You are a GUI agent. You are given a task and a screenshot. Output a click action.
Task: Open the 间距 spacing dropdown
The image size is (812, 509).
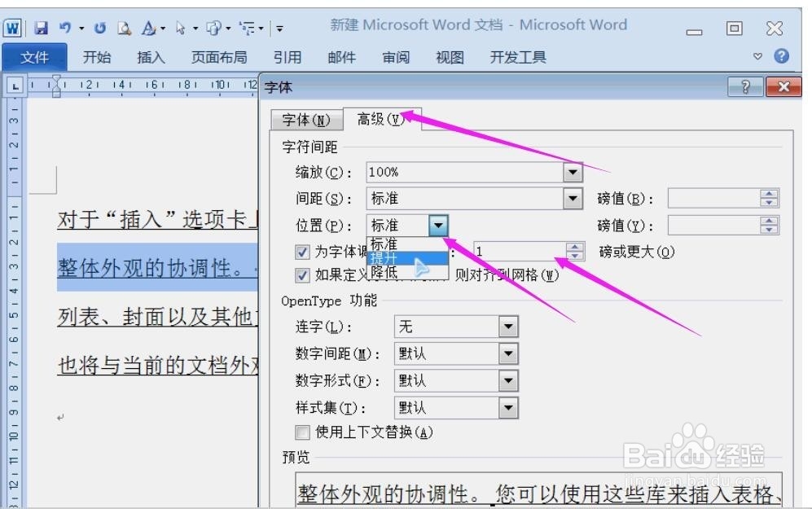(x=571, y=198)
